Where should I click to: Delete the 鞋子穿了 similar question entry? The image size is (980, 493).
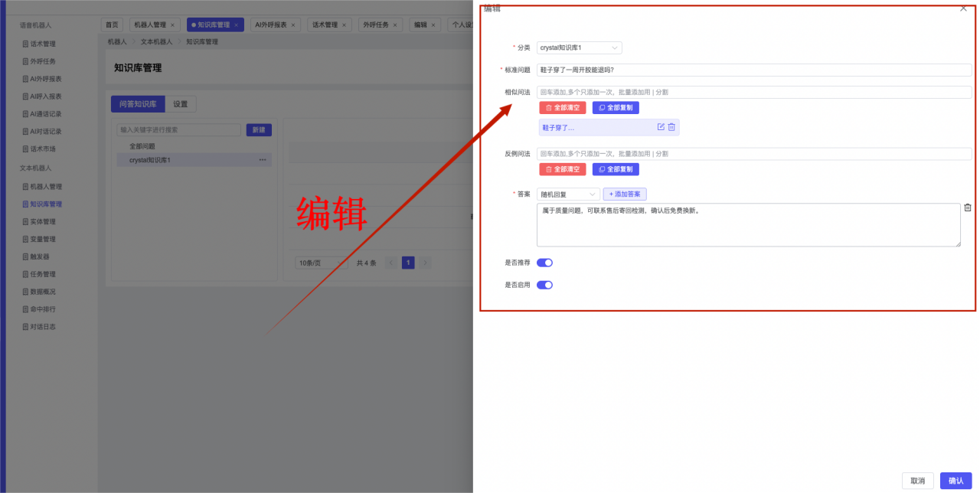(x=671, y=127)
